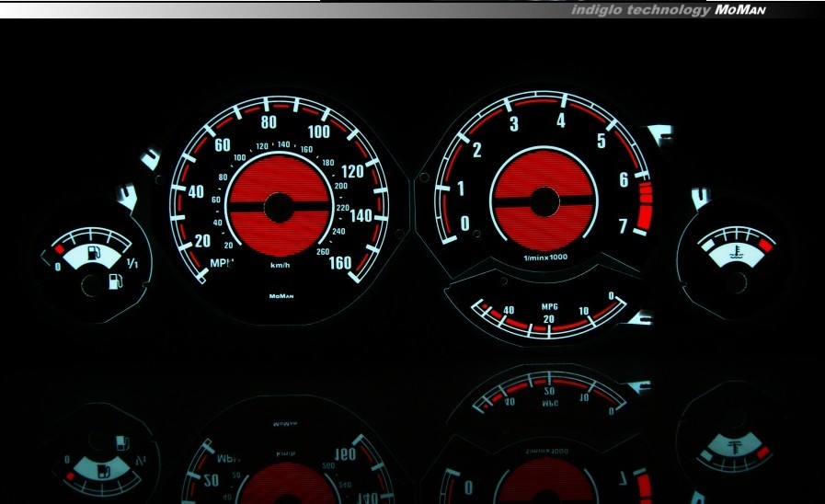Viewport: 825px width, 504px height.
Task: Click the red center disc of the tachometer
Action: (x=544, y=201)
